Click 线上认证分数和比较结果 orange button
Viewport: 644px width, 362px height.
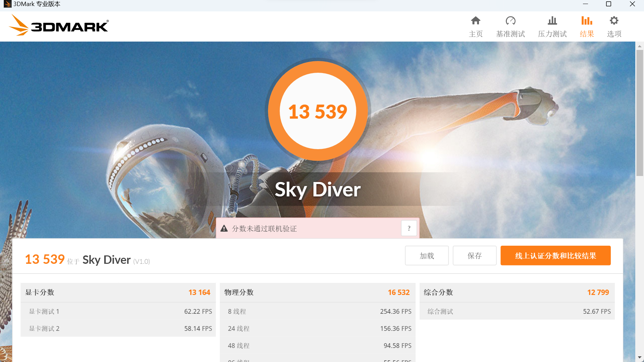point(555,256)
